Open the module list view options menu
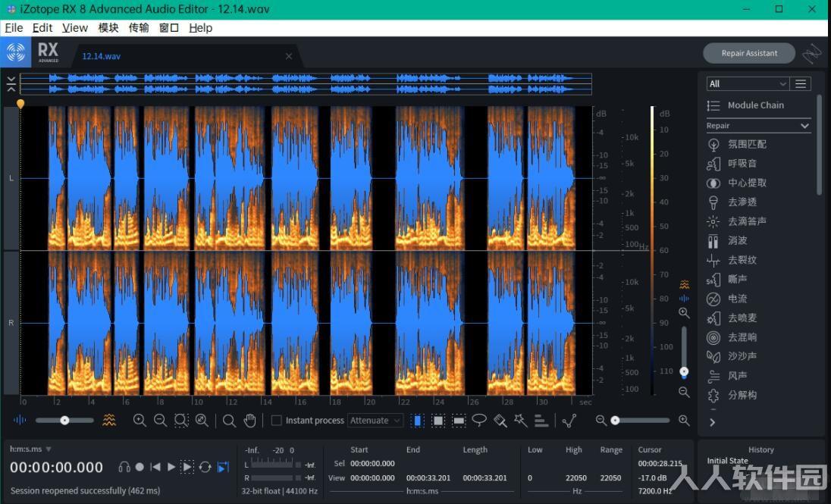 pos(800,83)
